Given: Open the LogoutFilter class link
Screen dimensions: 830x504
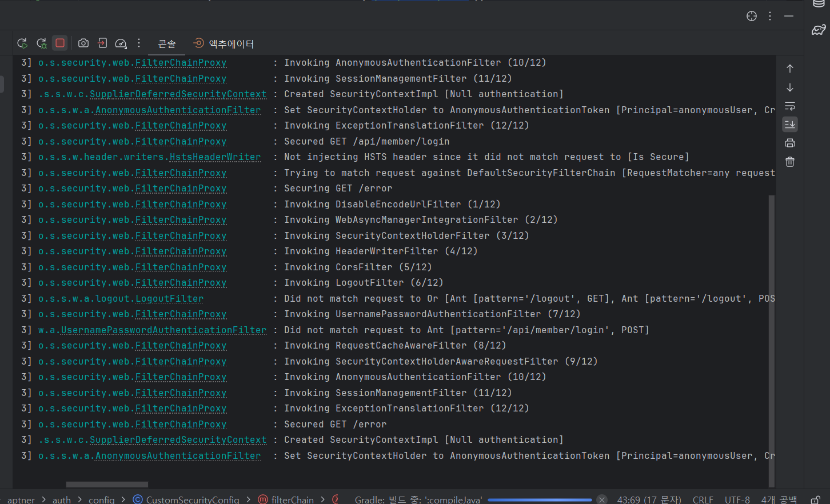Looking at the screenshot, I should coord(169,298).
